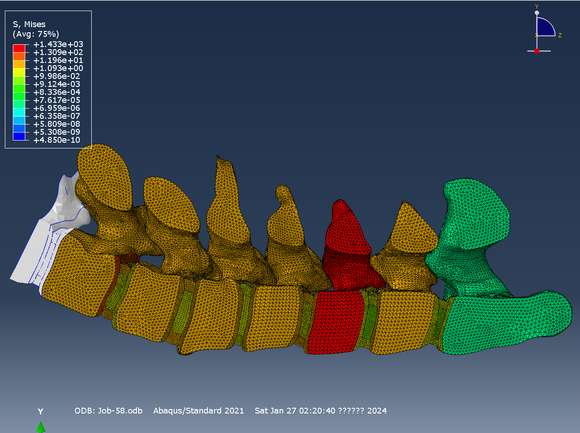The image size is (580, 433).
Task: Click the Z axis label of the compass
Action: tap(560, 35)
